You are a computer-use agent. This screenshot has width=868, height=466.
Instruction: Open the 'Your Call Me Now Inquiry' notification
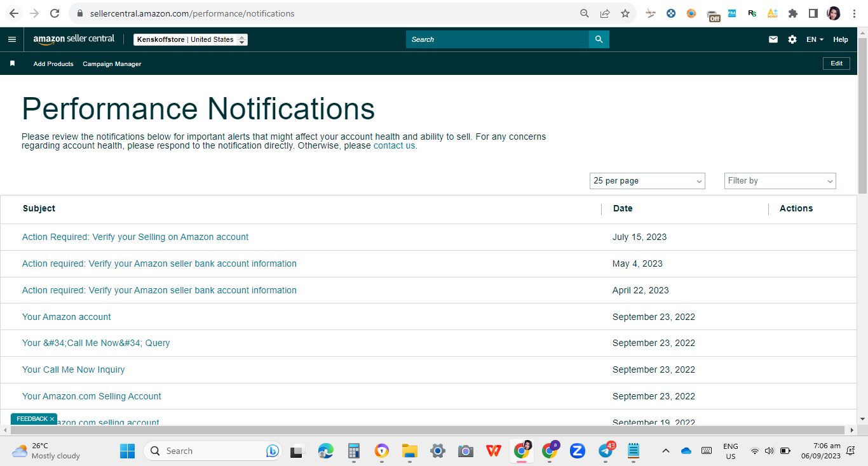(74, 369)
